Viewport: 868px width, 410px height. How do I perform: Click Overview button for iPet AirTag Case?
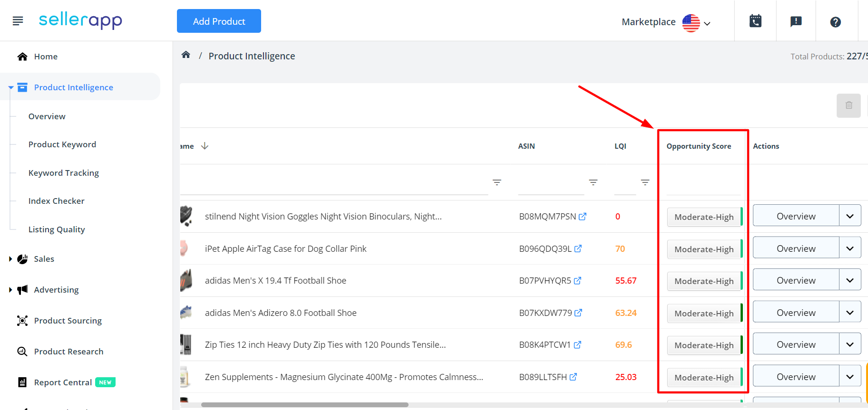pyautogui.click(x=796, y=248)
